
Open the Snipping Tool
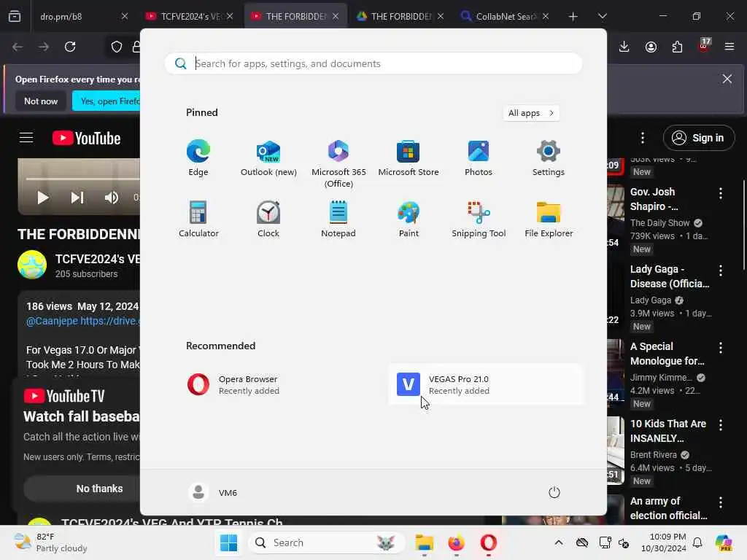479,219
